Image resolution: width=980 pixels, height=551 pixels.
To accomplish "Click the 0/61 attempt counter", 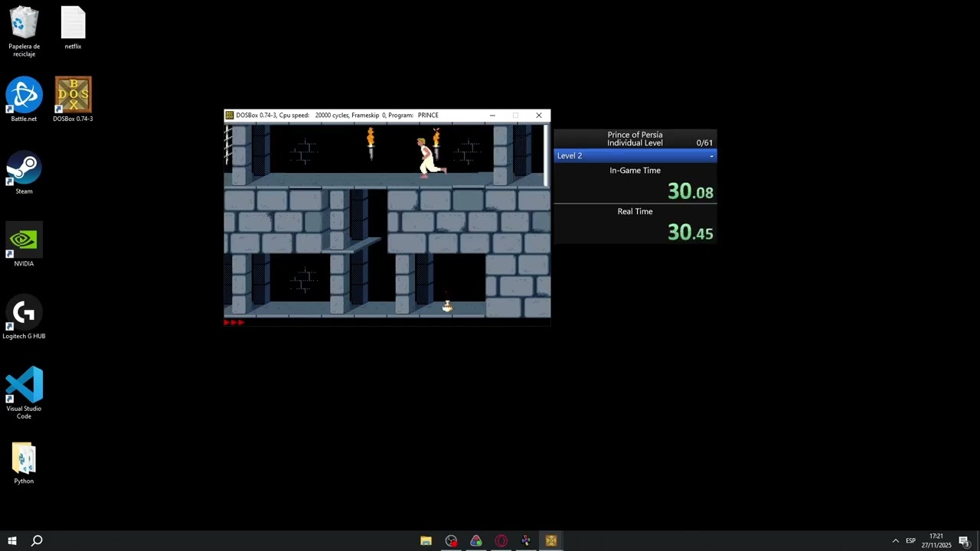I will [x=704, y=143].
